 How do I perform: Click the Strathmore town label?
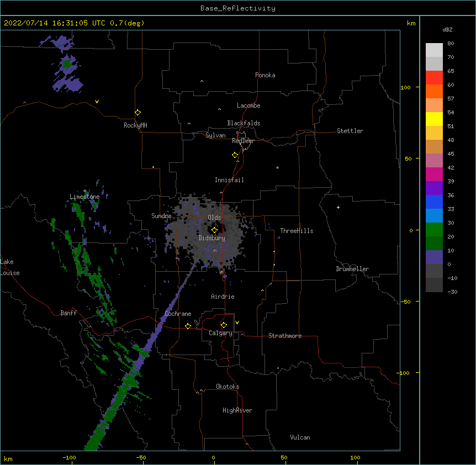click(285, 336)
